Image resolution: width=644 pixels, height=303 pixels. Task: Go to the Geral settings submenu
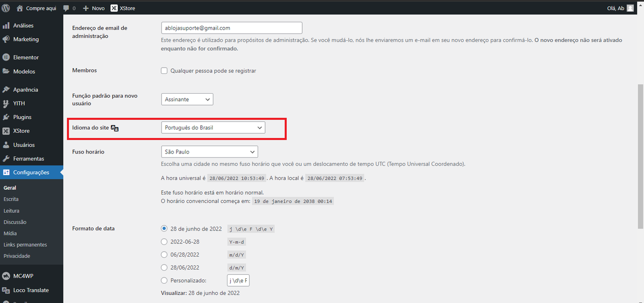click(10, 188)
